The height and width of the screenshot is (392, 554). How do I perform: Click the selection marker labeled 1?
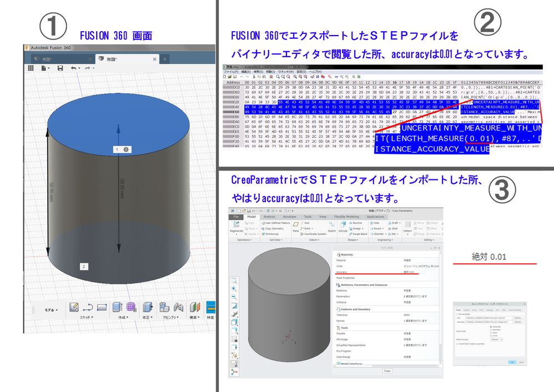(117, 149)
